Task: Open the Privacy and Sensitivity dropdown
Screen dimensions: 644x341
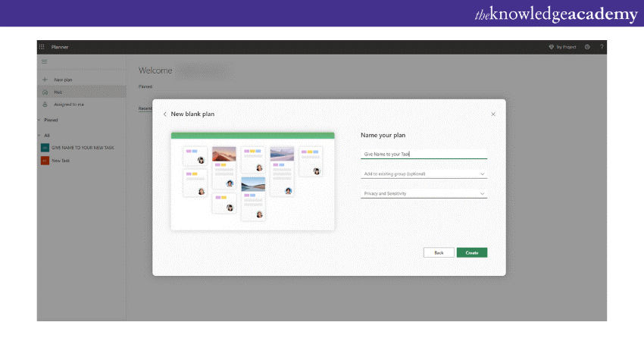Action: [x=483, y=193]
